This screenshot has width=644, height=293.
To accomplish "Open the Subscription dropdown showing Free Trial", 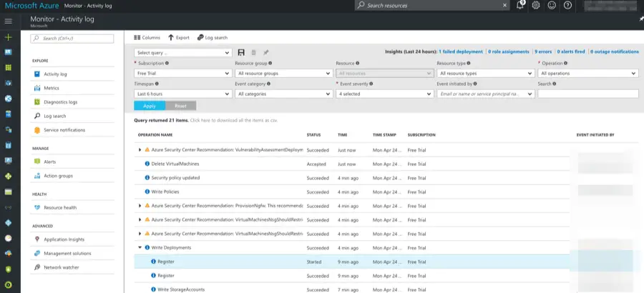I will pos(182,73).
